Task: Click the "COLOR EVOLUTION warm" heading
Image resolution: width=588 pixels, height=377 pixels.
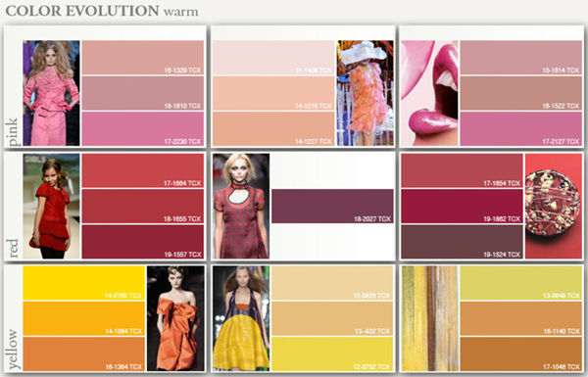Action: [102, 11]
